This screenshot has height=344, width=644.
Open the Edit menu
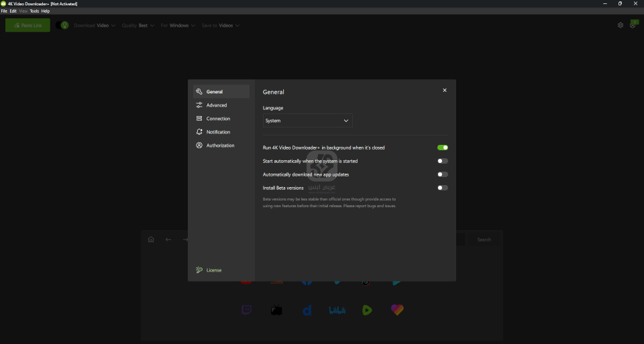pos(13,11)
